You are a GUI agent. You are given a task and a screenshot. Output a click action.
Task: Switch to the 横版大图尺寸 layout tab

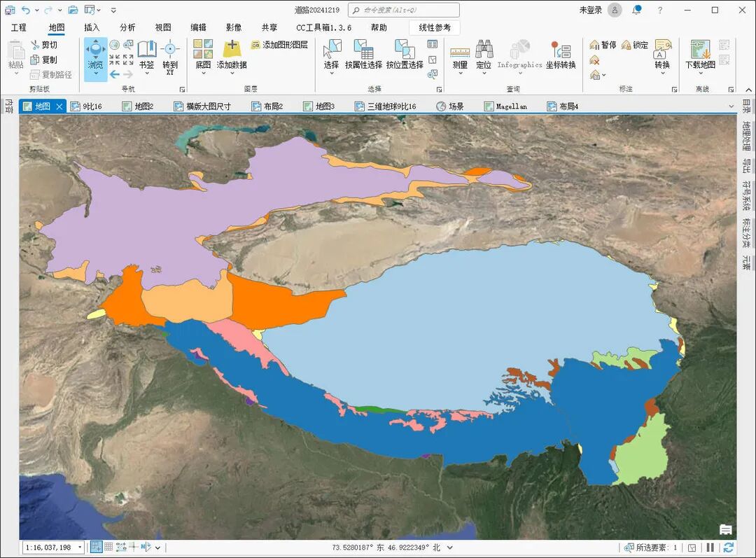tap(202, 106)
